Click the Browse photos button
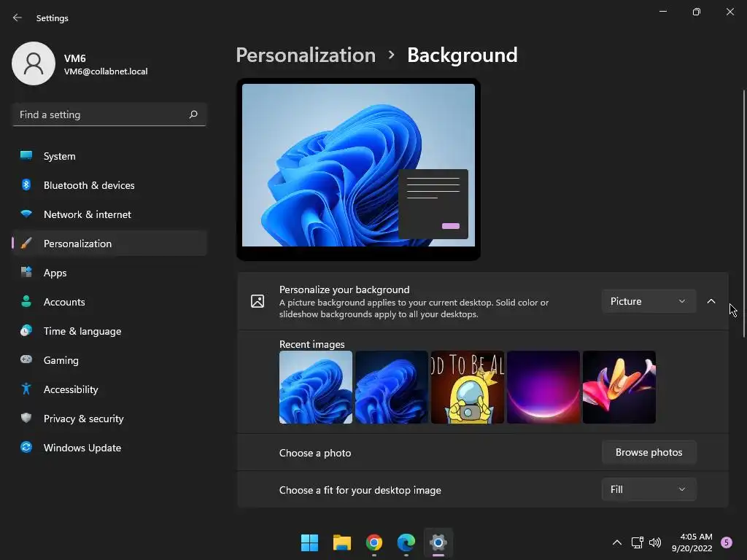This screenshot has width=747, height=560. [x=649, y=452]
